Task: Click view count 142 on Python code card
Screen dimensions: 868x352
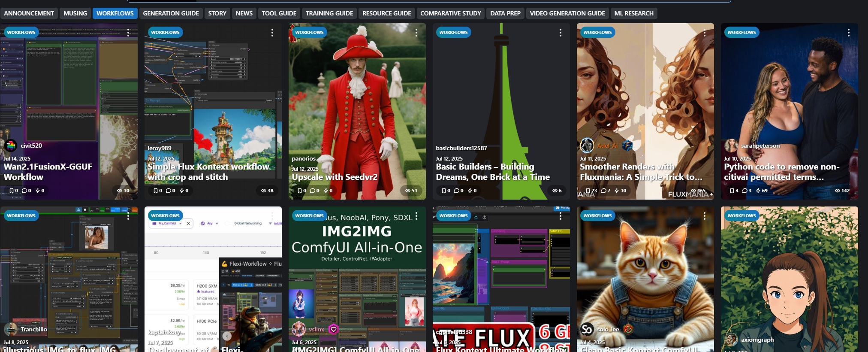Action: tap(842, 191)
